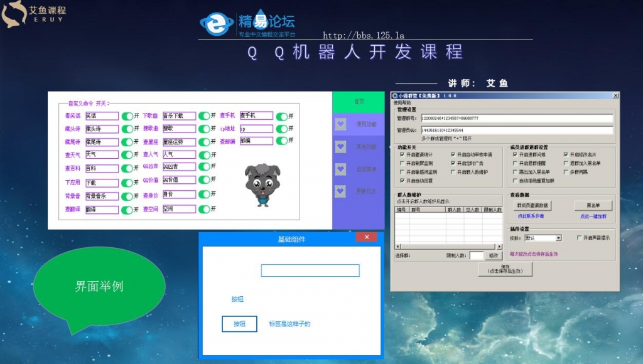Toggle the 看笑话 command switch

coord(127,115)
